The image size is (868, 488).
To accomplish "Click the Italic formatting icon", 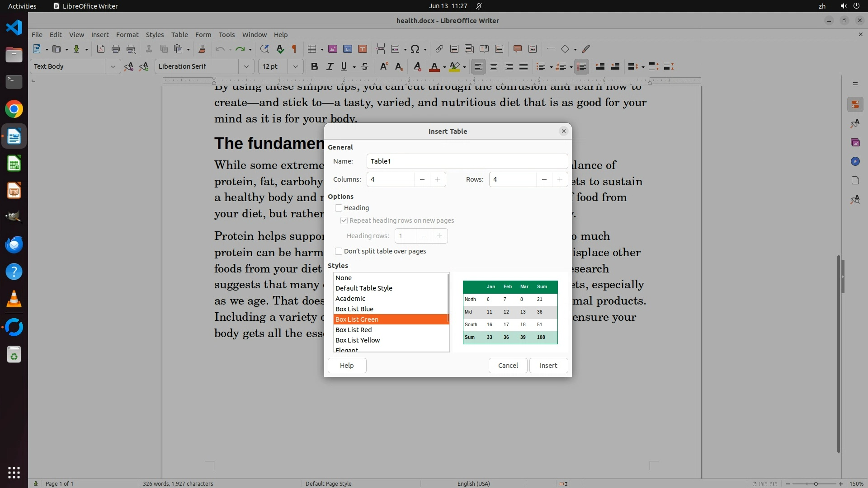I will (330, 66).
